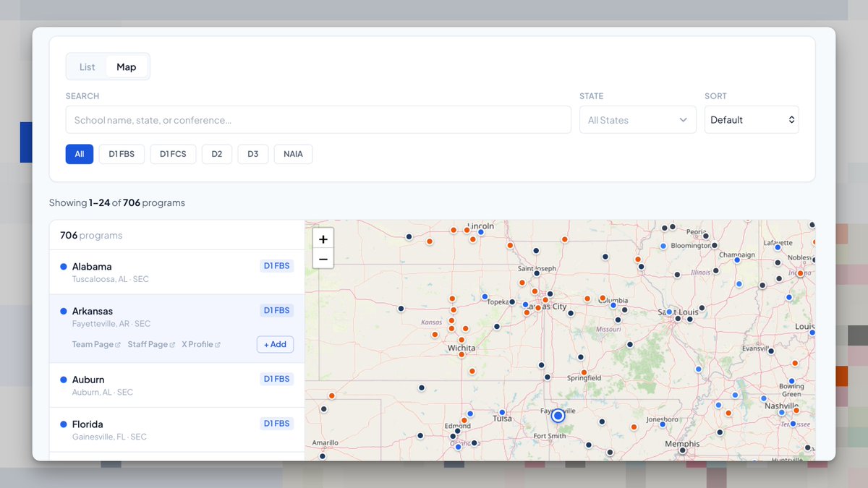This screenshot has height=488, width=868.
Task: Filter programs by NAIA
Action: tap(293, 154)
